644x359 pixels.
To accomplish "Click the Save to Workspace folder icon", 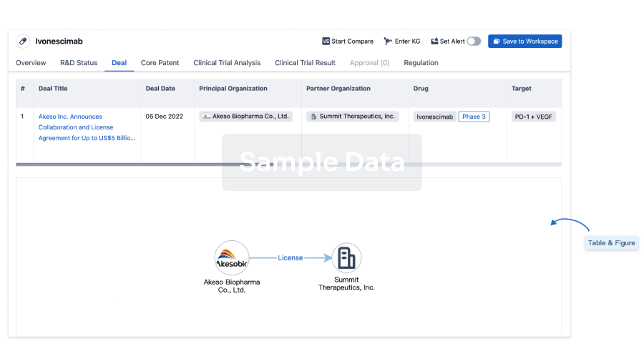I will coord(497,41).
